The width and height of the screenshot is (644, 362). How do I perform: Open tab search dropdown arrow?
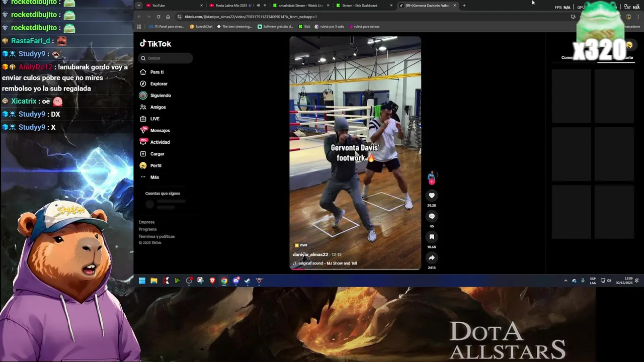click(x=138, y=6)
